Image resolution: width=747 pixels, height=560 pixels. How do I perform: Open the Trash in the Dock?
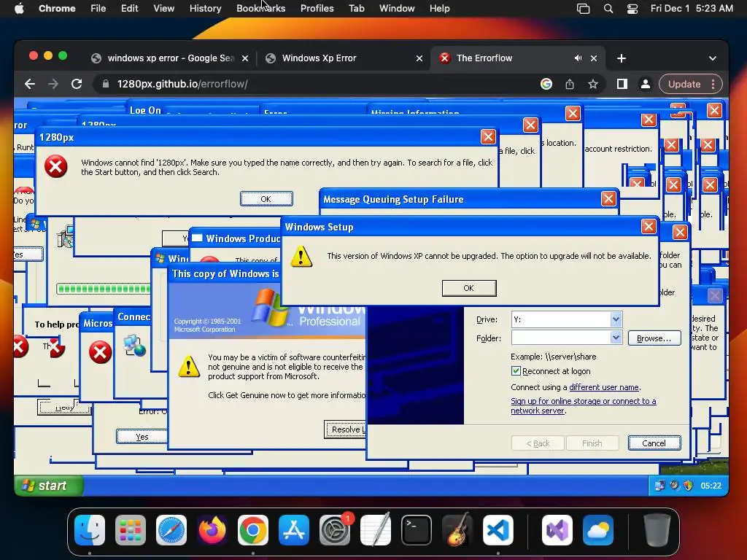(x=657, y=530)
